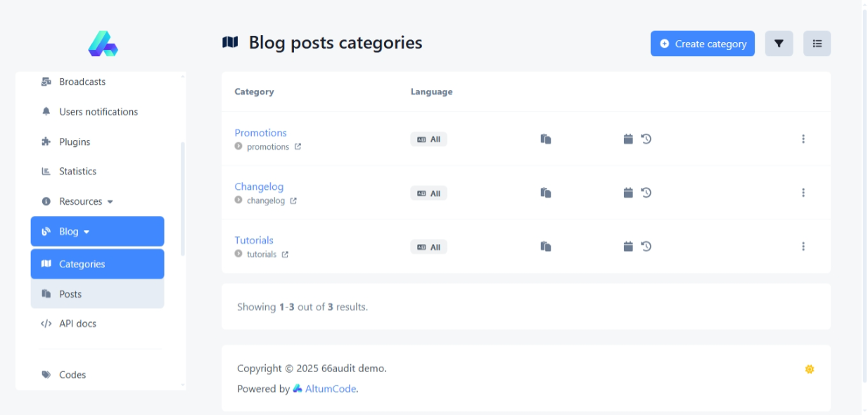Click the history clock icon for Tutorials
This screenshot has height=415, width=868.
(x=646, y=246)
